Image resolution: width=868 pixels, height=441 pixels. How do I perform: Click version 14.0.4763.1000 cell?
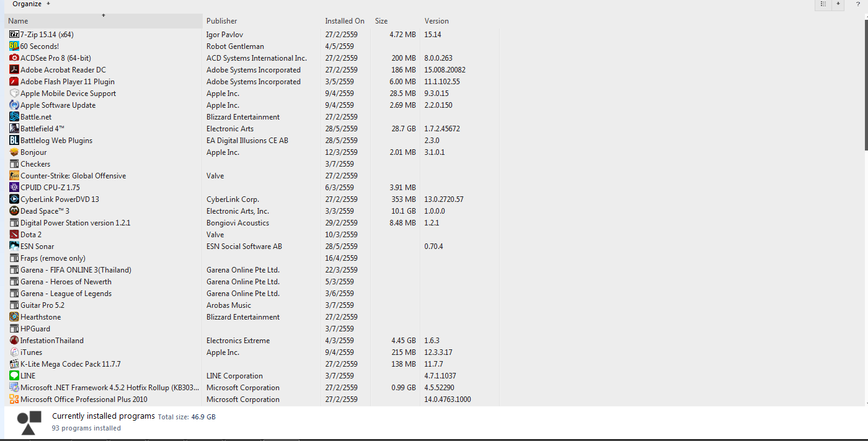(x=448, y=400)
